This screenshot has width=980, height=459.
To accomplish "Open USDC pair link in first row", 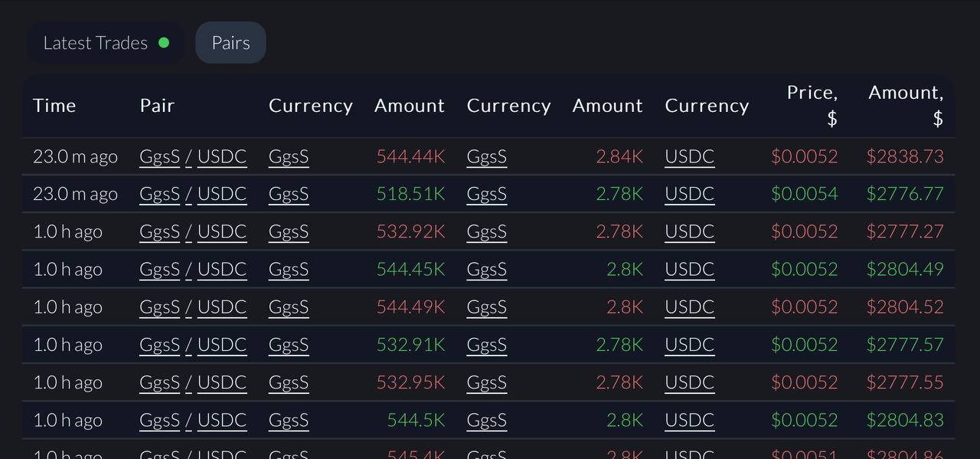I will pos(222,157).
